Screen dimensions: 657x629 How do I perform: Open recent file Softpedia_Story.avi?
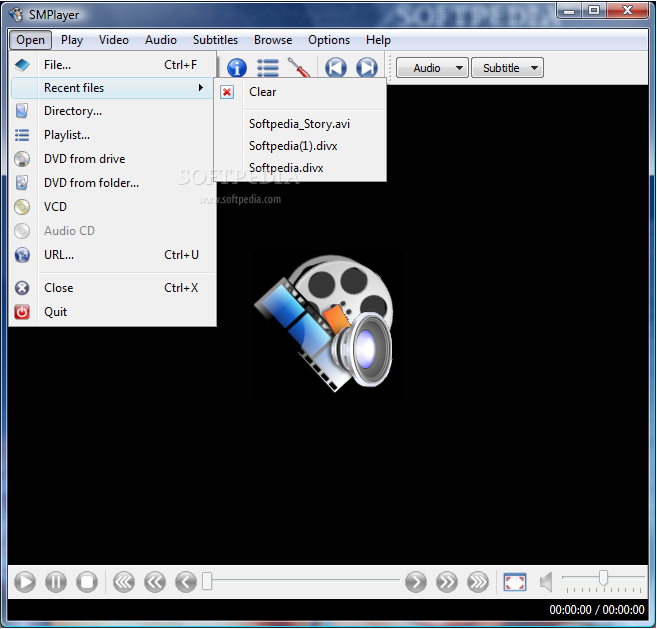300,124
